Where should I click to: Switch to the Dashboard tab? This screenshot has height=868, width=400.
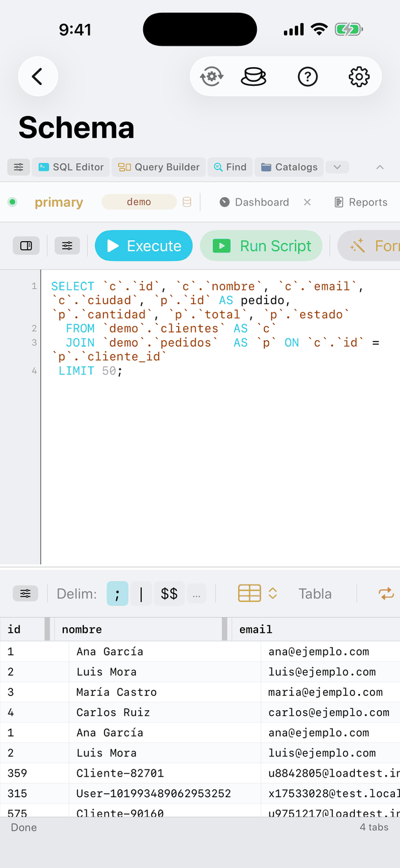[x=254, y=202]
